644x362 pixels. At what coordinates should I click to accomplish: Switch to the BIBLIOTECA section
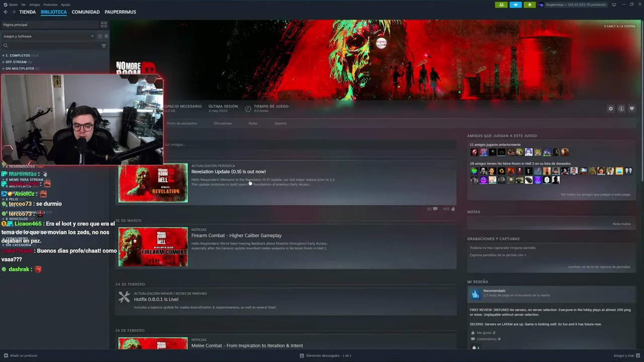(54, 12)
